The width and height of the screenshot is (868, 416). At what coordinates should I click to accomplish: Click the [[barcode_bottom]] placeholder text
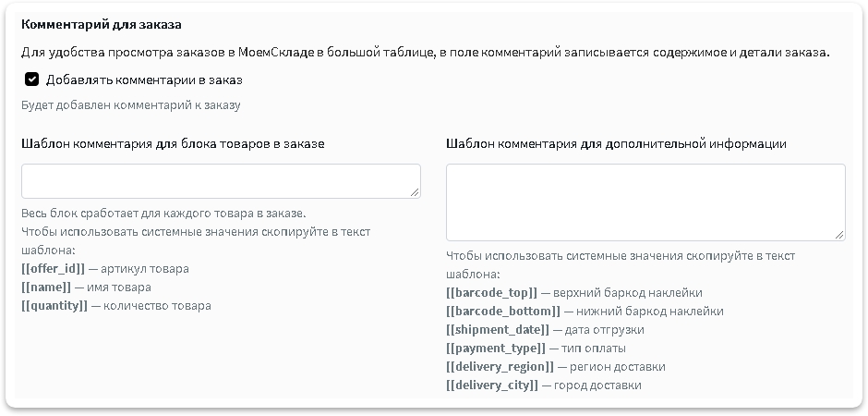(503, 312)
